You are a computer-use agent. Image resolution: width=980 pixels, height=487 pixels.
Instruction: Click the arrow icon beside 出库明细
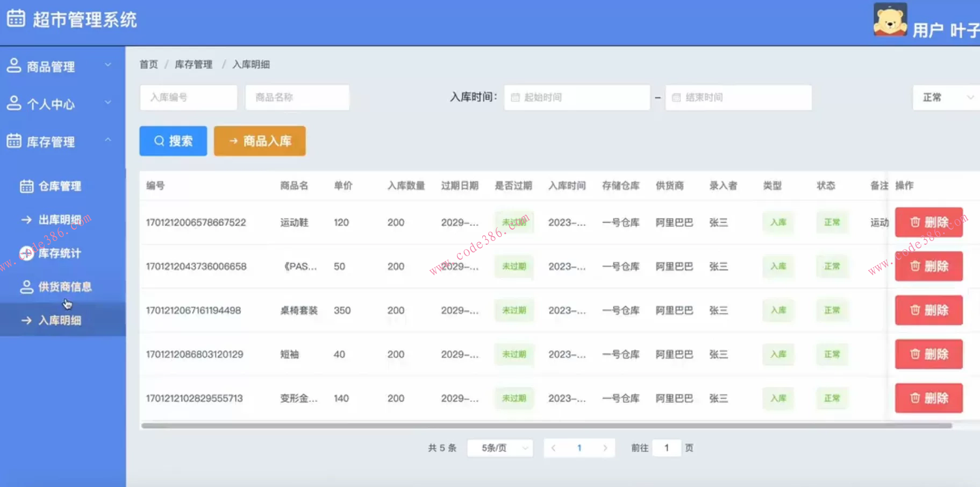[x=25, y=220]
